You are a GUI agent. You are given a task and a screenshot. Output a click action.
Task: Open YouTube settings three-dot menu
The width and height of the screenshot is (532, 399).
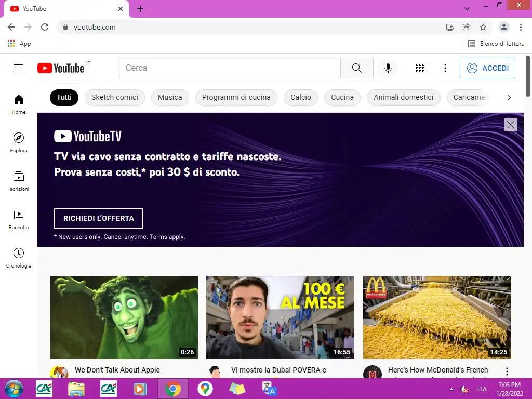pos(445,68)
